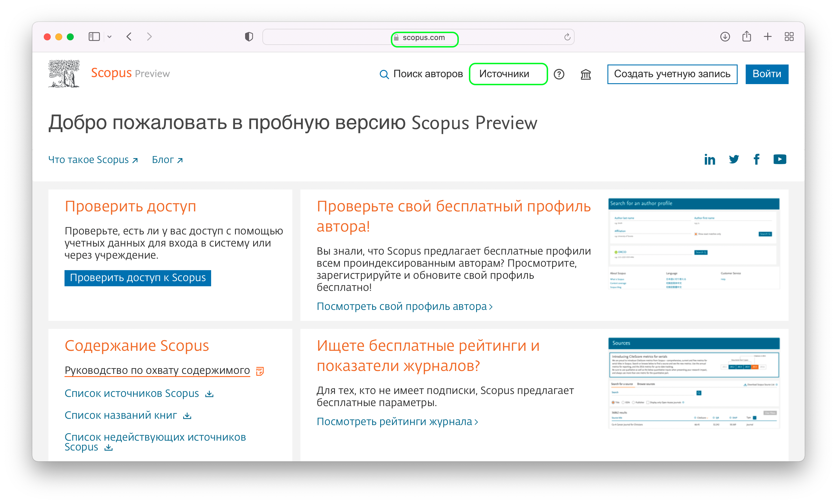This screenshot has height=504, width=837.
Task: Visit the Facebook icon
Action: pos(757,159)
